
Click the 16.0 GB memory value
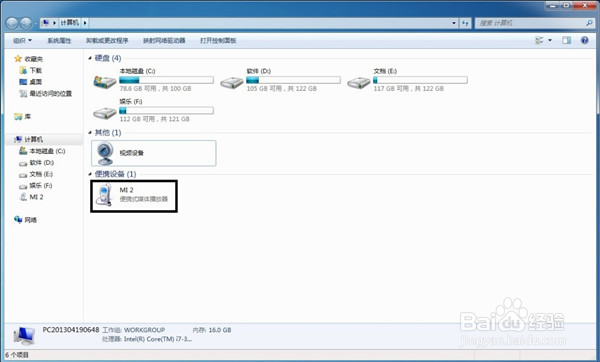coord(220,329)
